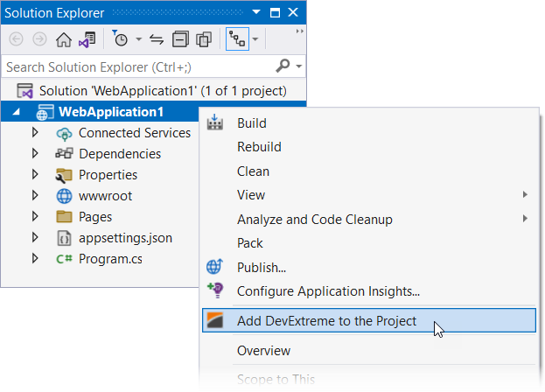Open search options dropdown arrow
Image resolution: width=545 pixels, height=392 pixels.
pos(299,66)
